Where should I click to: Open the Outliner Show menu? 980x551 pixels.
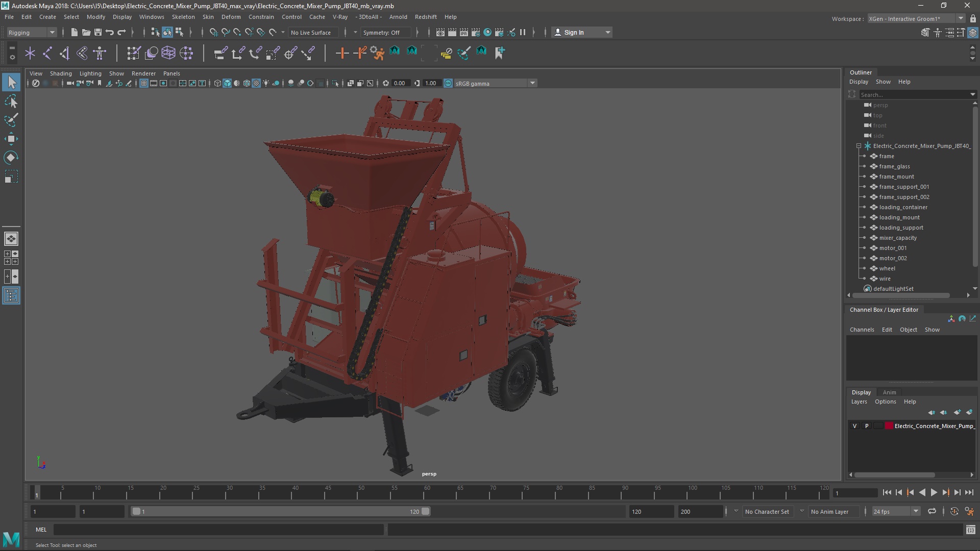pos(883,82)
